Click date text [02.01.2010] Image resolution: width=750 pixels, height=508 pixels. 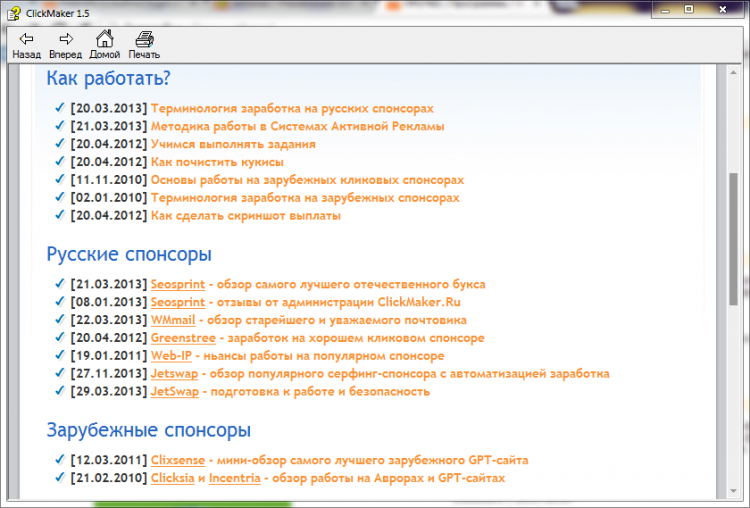point(109,198)
